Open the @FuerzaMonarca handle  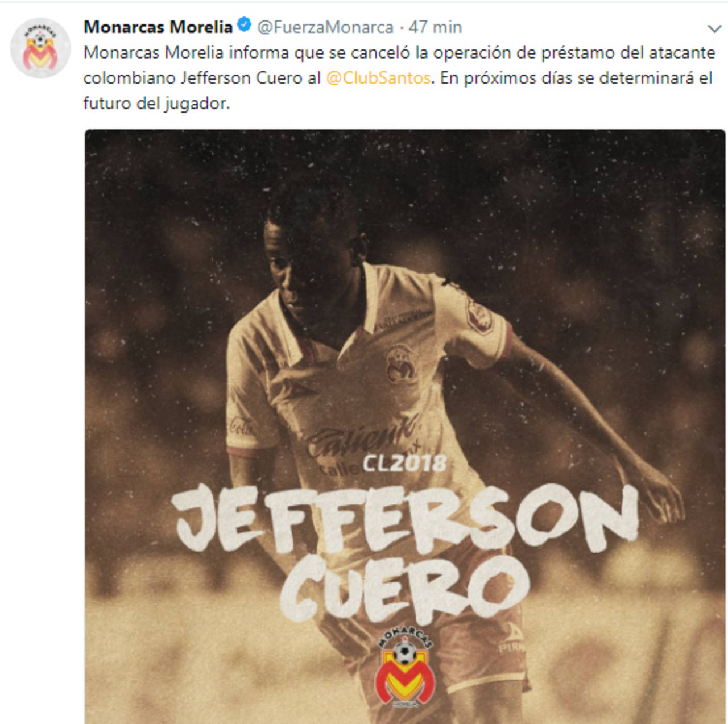click(325, 27)
